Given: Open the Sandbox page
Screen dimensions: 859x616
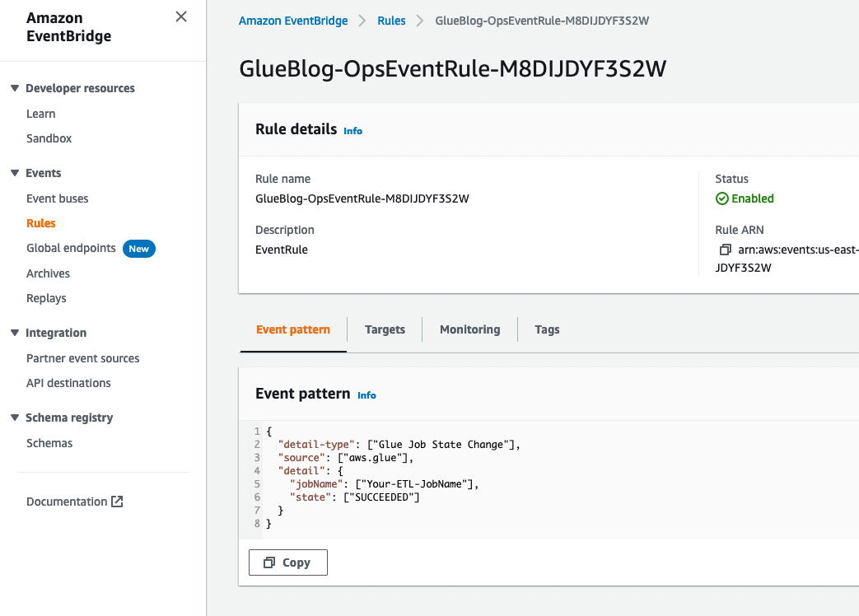Looking at the screenshot, I should [49, 138].
